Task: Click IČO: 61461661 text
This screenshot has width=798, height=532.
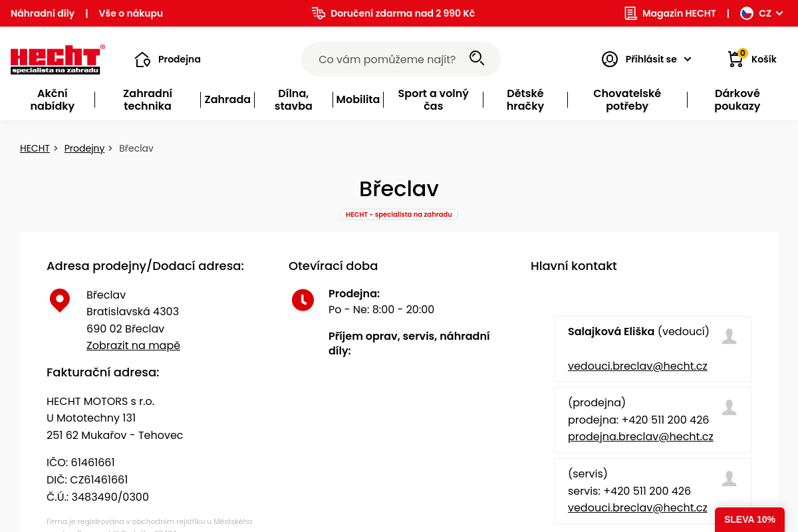Action: [80, 463]
